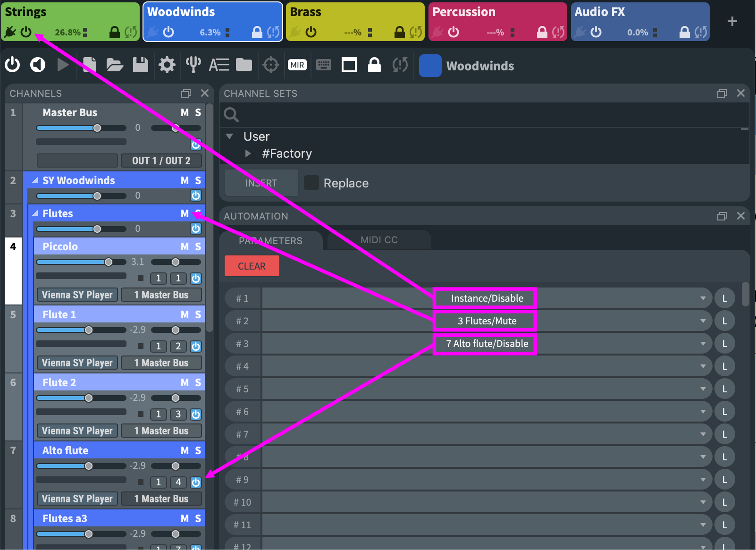The width and height of the screenshot is (756, 550).
Task: Enable the Replace checkbox
Action: [311, 183]
